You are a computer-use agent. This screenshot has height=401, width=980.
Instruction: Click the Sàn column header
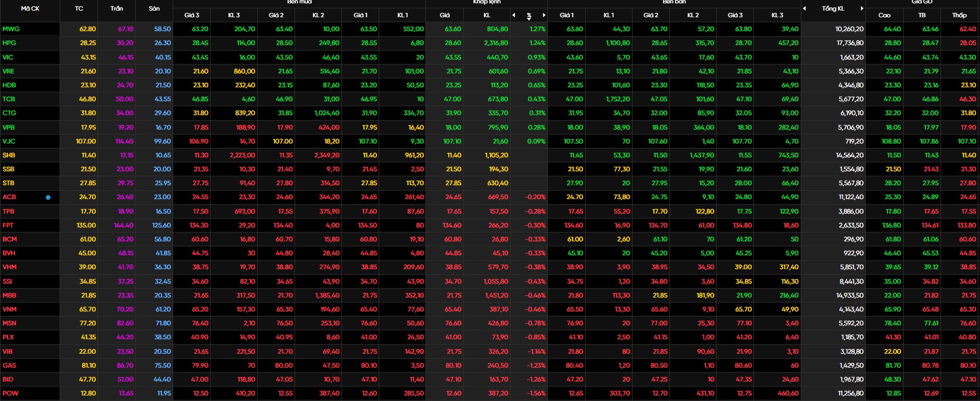154,8
